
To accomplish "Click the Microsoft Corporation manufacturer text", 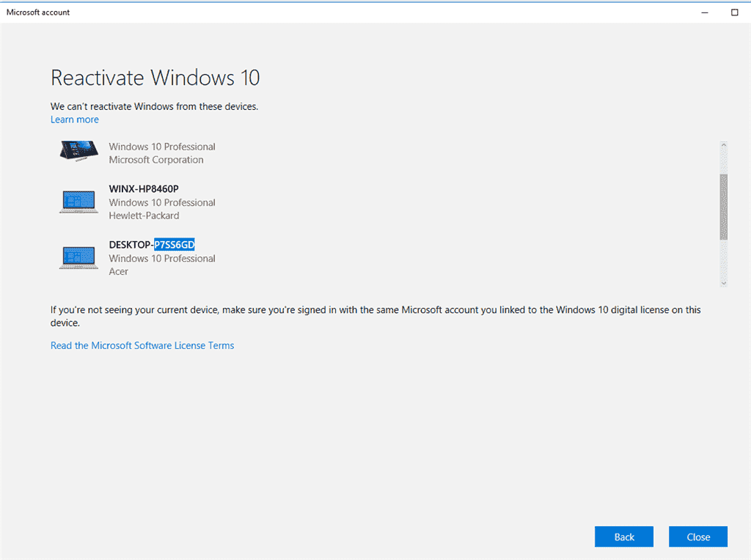I will click(156, 160).
